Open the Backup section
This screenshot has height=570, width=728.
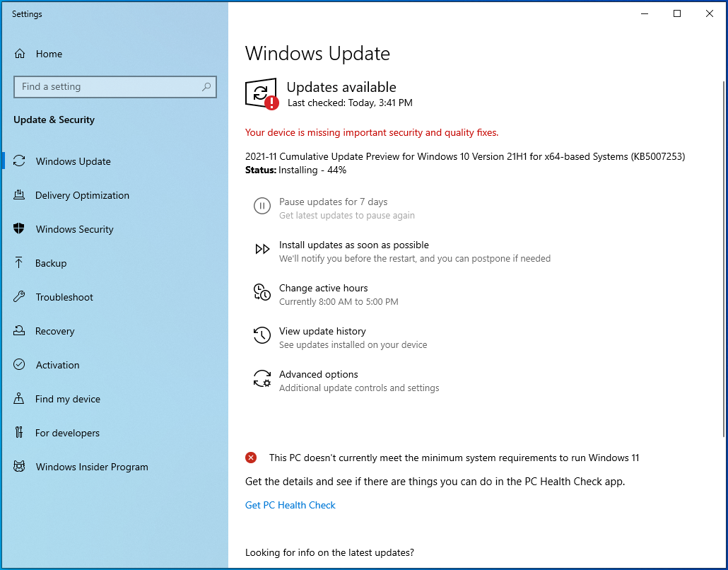pyautogui.click(x=57, y=263)
